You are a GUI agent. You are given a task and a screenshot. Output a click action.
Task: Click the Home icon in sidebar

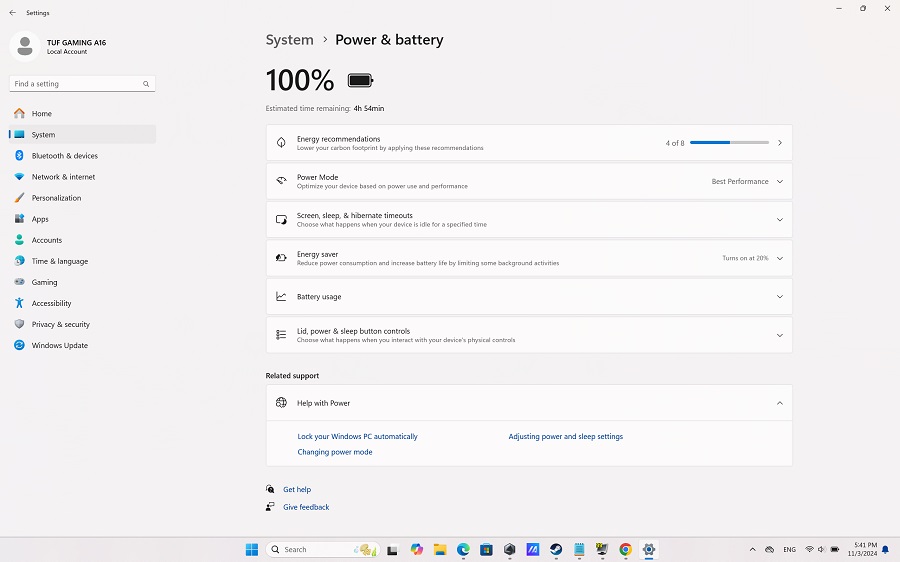pos(19,114)
